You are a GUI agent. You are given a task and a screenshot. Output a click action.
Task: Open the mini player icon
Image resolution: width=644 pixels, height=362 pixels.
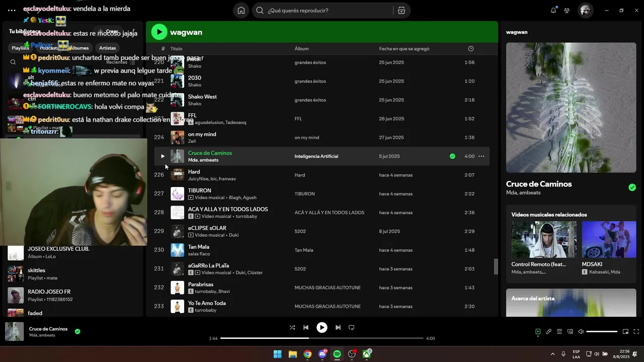pos(625,332)
